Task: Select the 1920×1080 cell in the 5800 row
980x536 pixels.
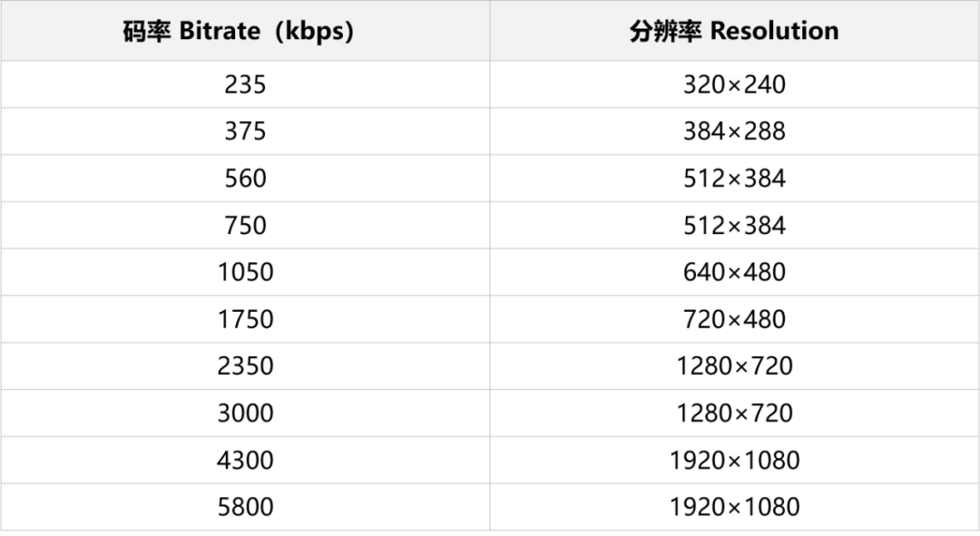Action: pyautogui.click(x=734, y=507)
